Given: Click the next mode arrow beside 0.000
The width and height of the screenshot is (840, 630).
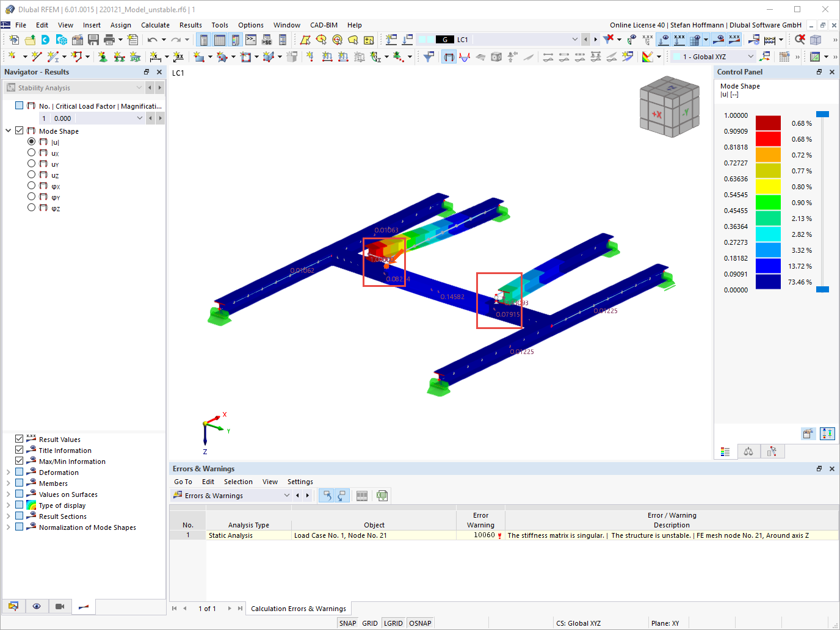Looking at the screenshot, I should click(160, 118).
